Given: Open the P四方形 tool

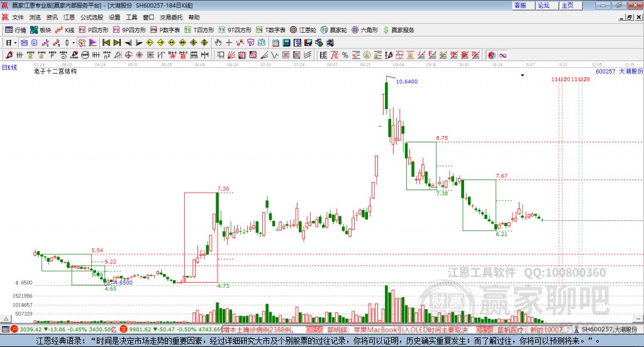Looking at the screenshot, I should point(93,30).
